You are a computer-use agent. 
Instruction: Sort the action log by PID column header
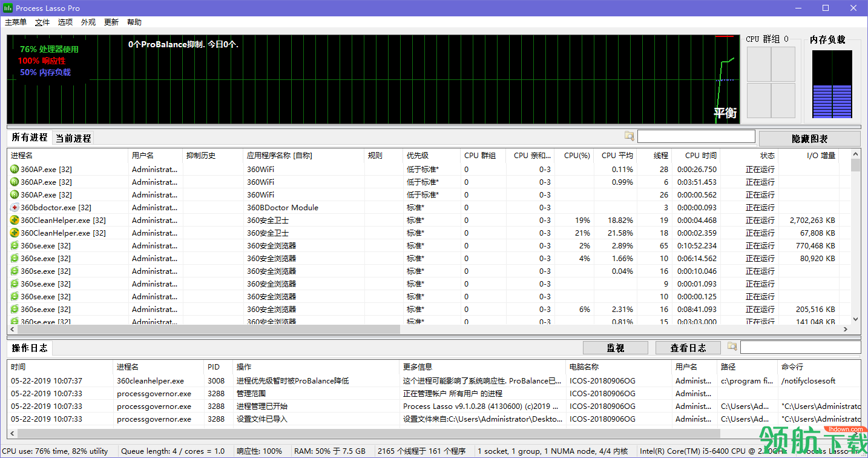click(x=219, y=367)
